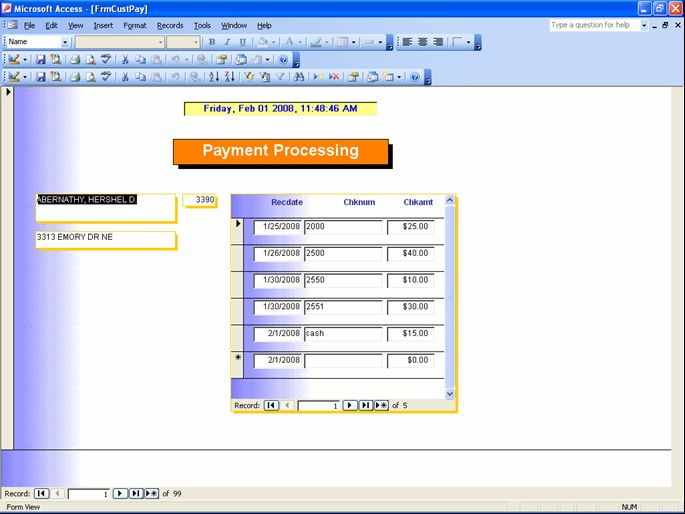Toggle Center alignment
Screen dimensions: 685x514
pos(422,42)
